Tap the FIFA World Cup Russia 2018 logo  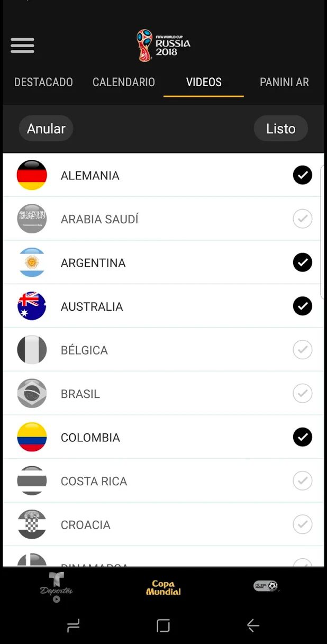pyautogui.click(x=163, y=46)
